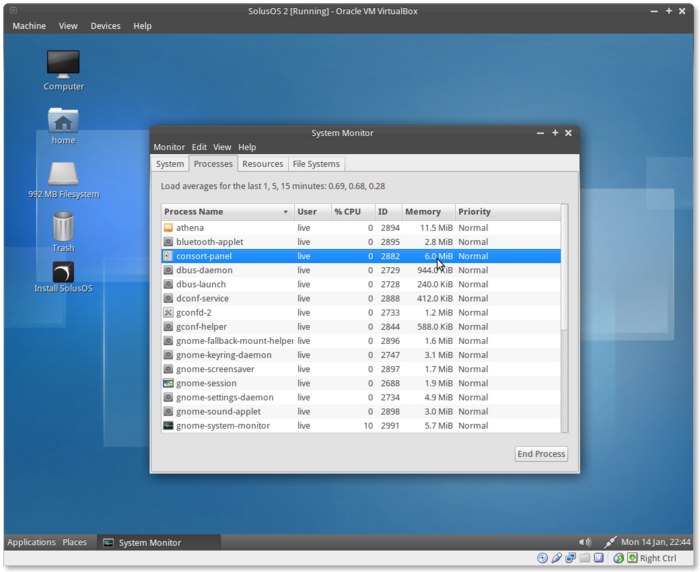The width and height of the screenshot is (700, 572).
Task: Click the gconfd-2 process icon
Action: tap(168, 313)
